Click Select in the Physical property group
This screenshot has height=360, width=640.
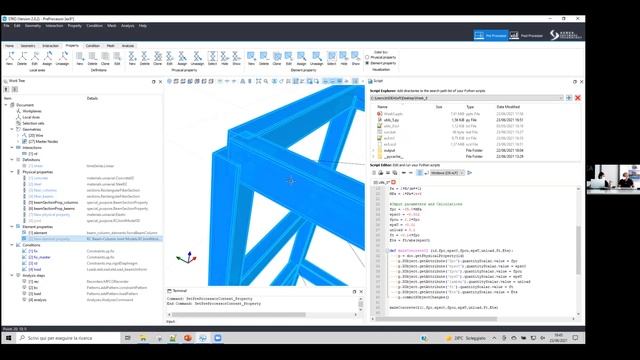tap(212, 58)
